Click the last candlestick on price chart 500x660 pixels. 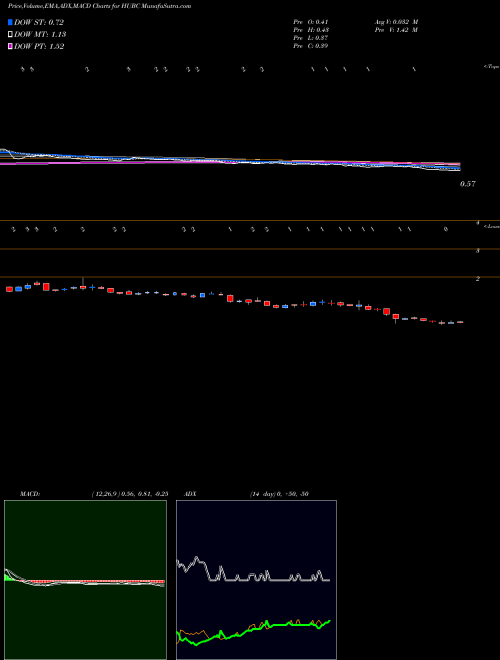tap(460, 322)
